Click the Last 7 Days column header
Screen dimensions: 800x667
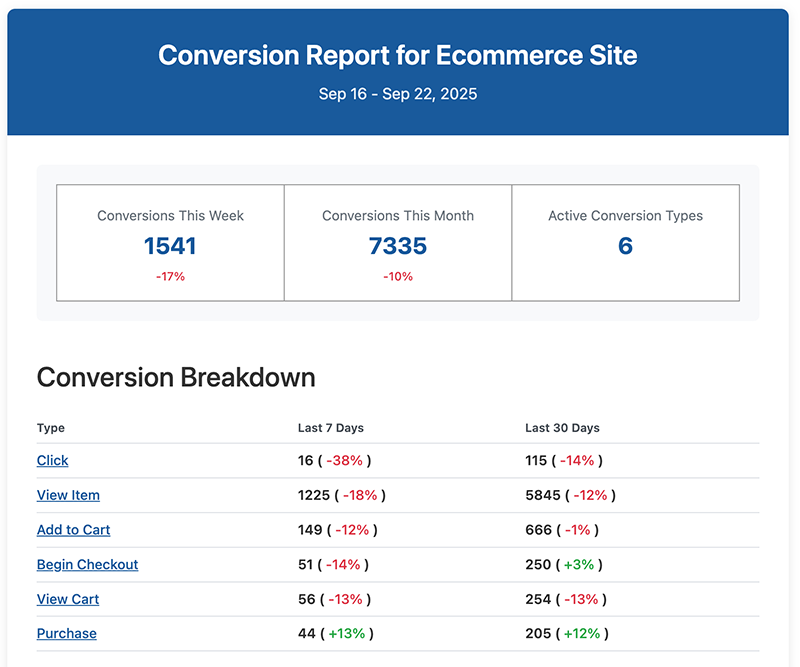tap(331, 428)
